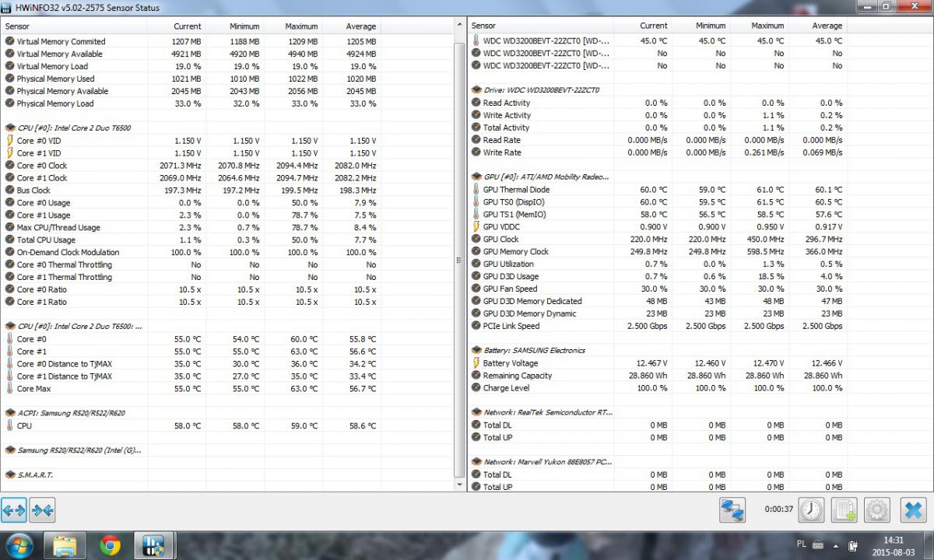Select the On-Demand Clock Modulation row
Viewport: 934px width, 560px height.
(191, 253)
